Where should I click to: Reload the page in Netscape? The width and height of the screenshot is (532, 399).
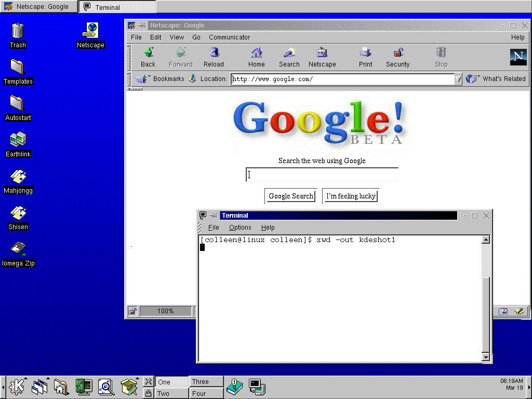click(214, 57)
